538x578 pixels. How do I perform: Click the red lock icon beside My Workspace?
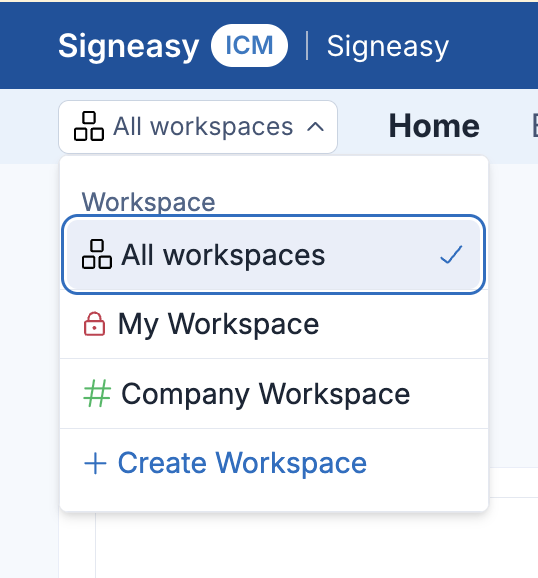tap(94, 324)
